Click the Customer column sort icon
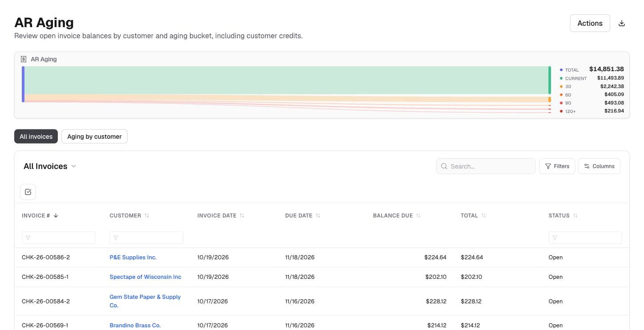This screenshot has height=330, width=644. pos(147,216)
